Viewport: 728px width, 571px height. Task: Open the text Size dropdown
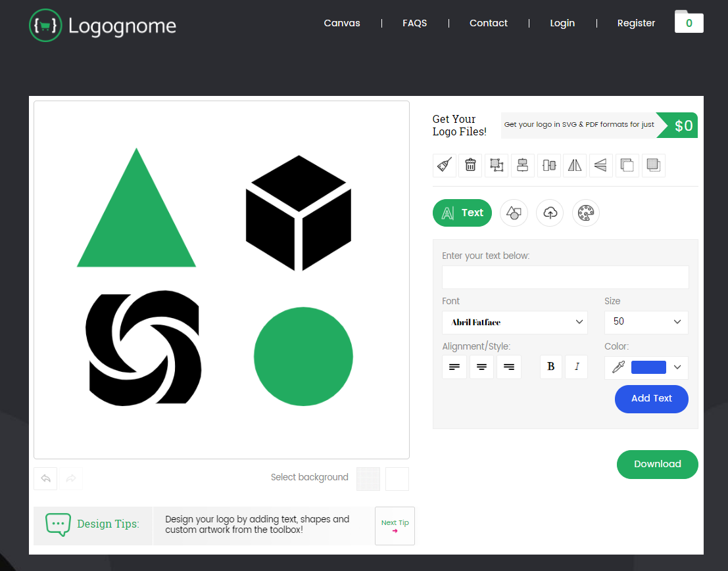pos(646,322)
